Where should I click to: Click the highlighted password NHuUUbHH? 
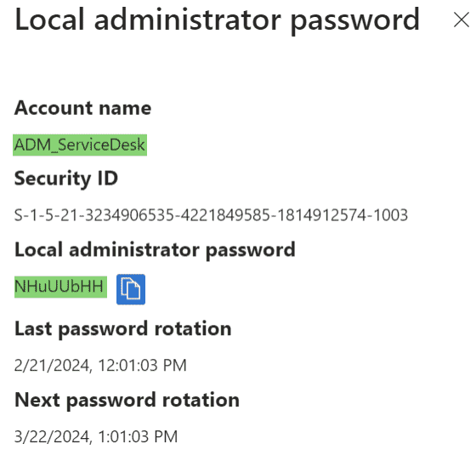click(59, 287)
